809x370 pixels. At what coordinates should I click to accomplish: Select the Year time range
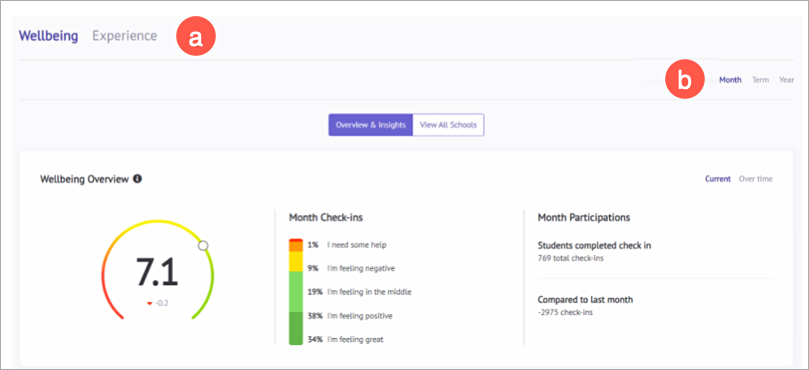coord(786,80)
